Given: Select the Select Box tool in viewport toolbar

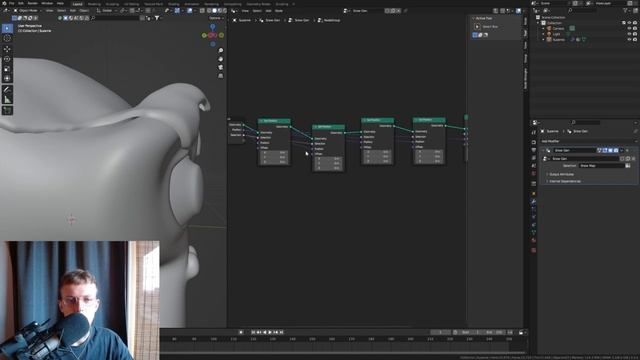Looking at the screenshot, I should [7, 28].
